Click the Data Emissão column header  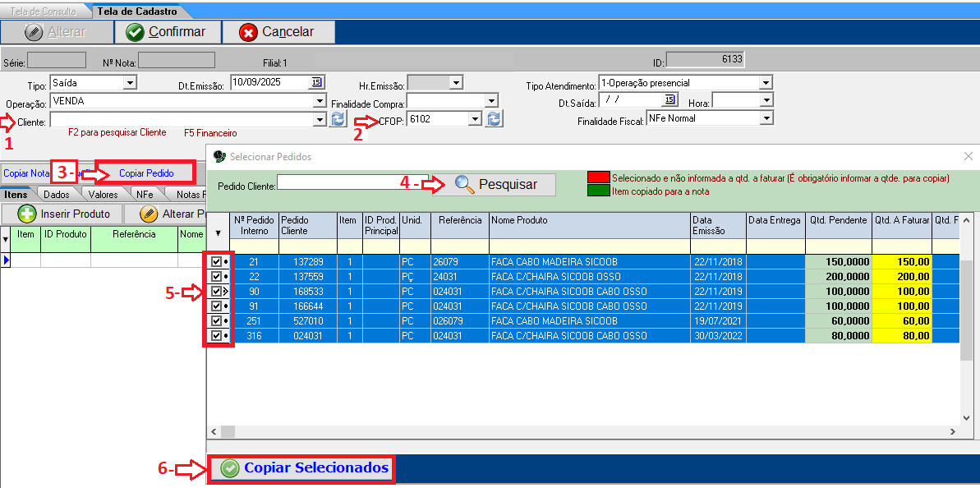pos(717,226)
